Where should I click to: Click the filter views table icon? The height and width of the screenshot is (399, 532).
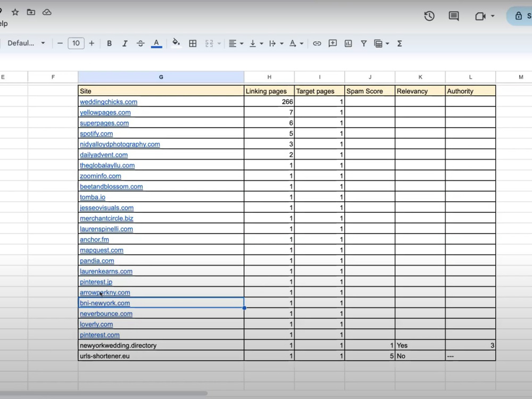(x=378, y=44)
